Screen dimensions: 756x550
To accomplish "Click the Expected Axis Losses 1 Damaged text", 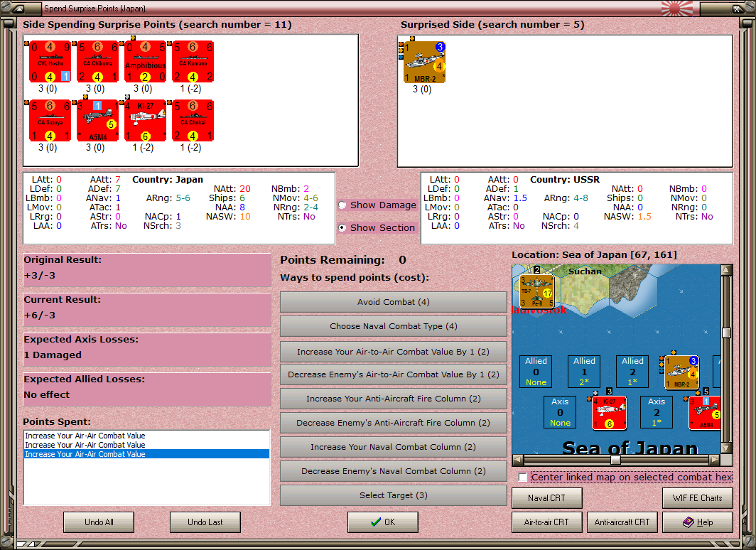I will click(53, 355).
